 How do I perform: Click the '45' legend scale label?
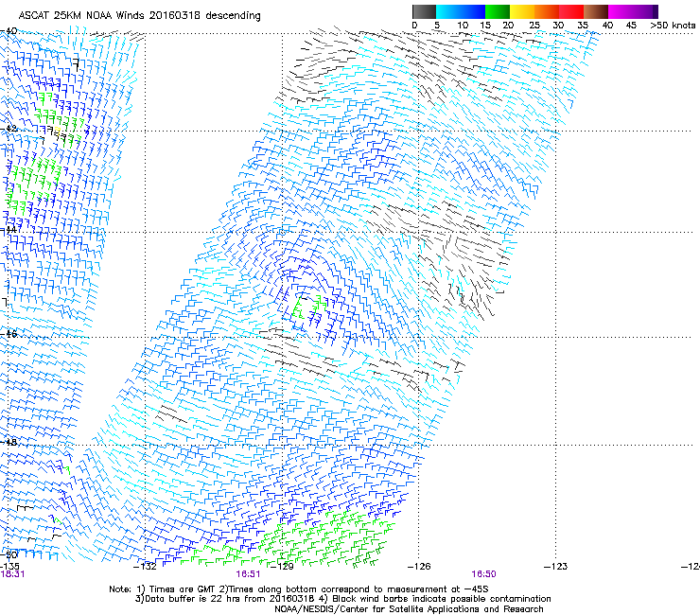coord(631,25)
